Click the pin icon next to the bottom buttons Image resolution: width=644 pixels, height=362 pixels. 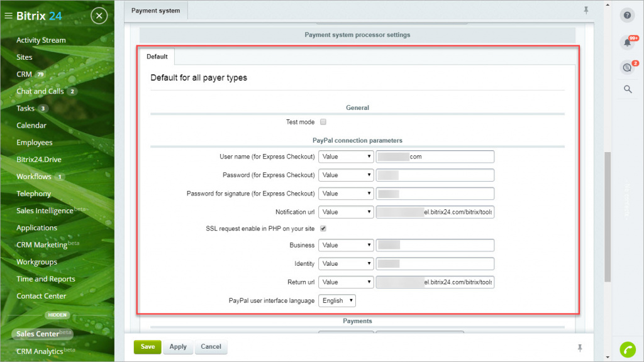[580, 348]
